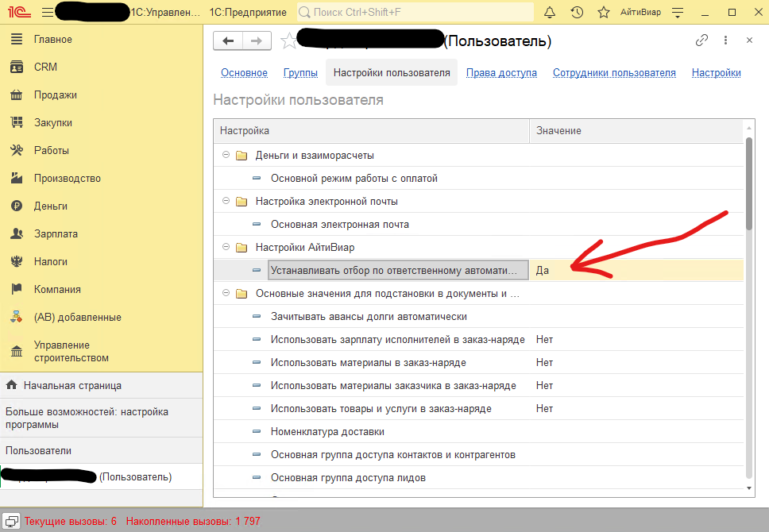Open the Зарплата section
The image size is (769, 532).
coord(56,234)
